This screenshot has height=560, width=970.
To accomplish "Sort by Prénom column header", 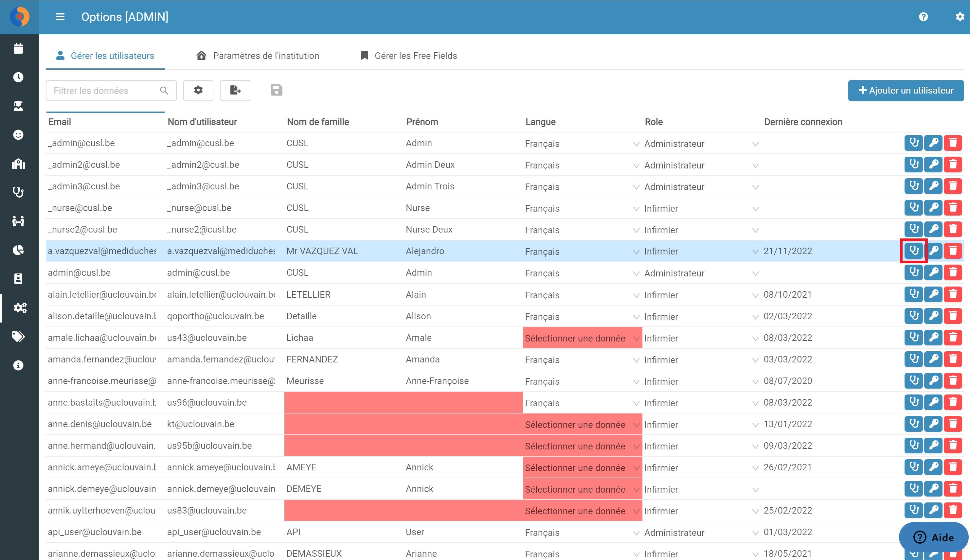I will pyautogui.click(x=422, y=122).
